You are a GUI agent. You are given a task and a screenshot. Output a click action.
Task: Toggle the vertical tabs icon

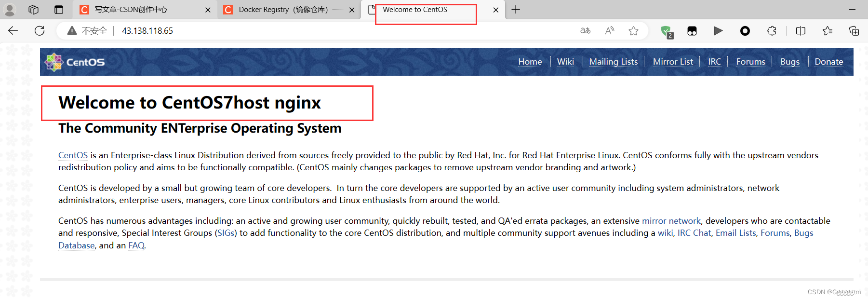59,10
